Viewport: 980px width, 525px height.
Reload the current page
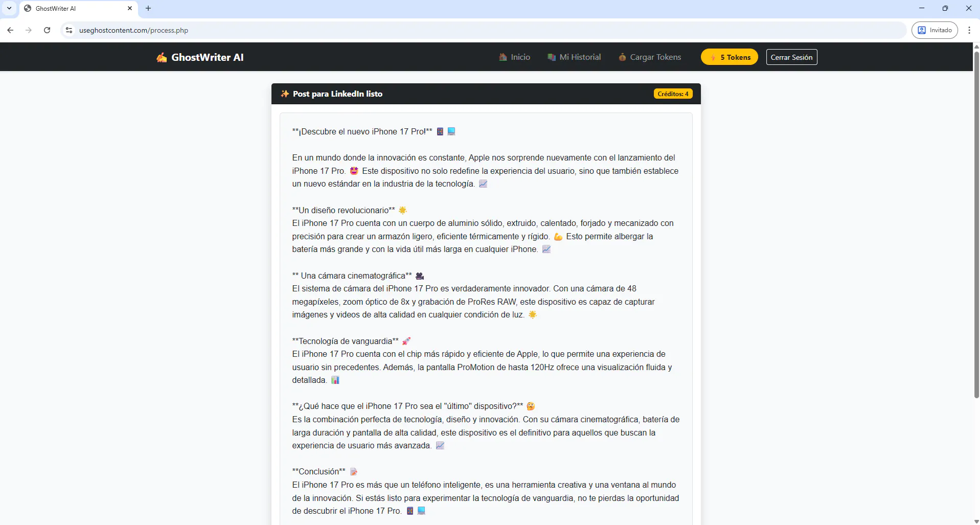click(x=47, y=30)
